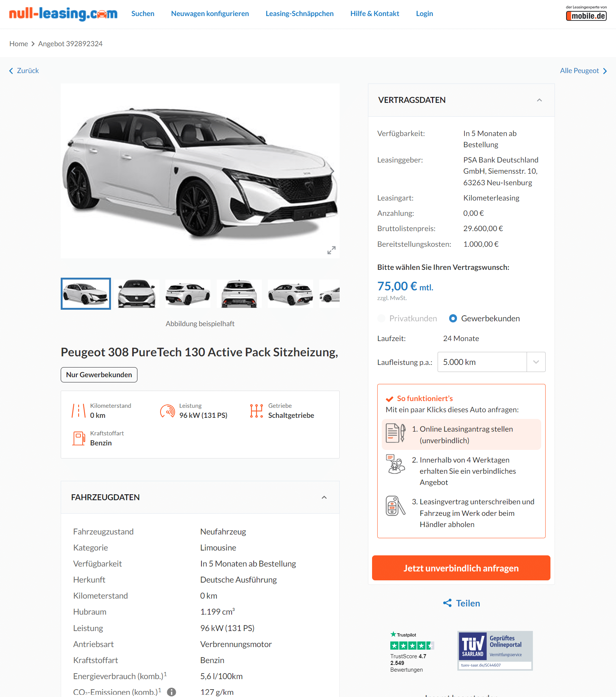Click the 29.600,00 € Bruttolistenpreis value
The width and height of the screenshot is (616, 697).
coord(483,228)
